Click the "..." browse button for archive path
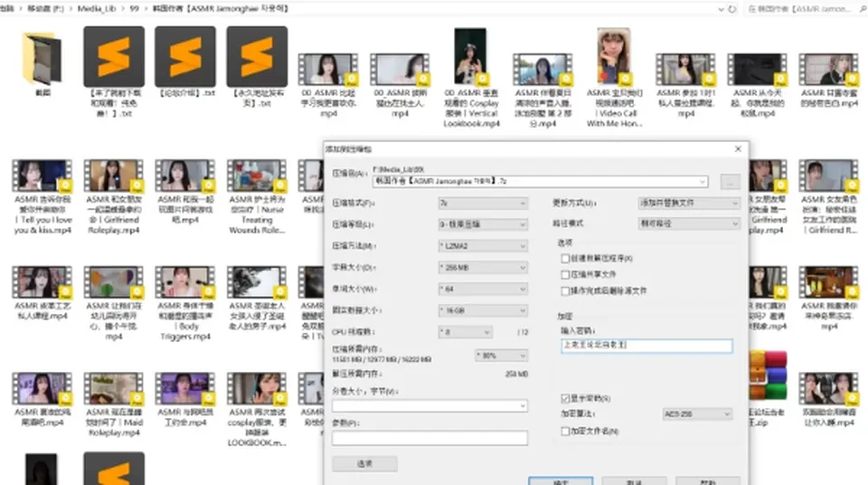This screenshot has width=868, height=485. [731, 182]
